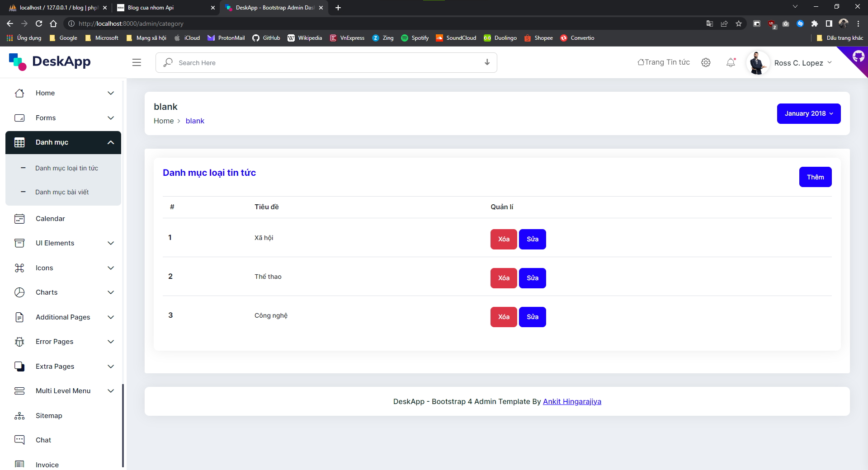Image resolution: width=868 pixels, height=470 pixels.
Task: Click the Multi Level Menu icon
Action: (x=19, y=391)
